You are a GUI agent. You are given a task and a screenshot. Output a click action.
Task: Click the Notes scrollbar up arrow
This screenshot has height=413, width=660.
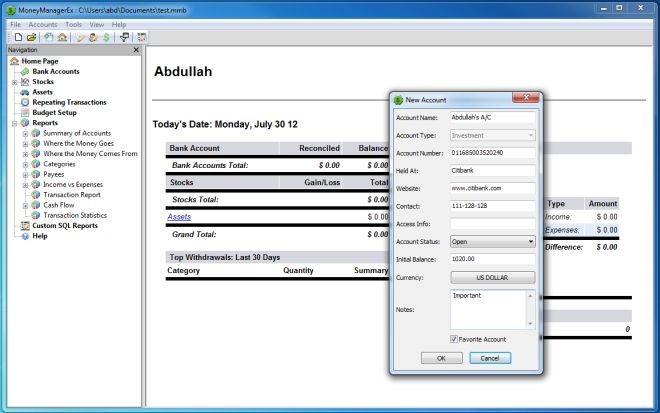coord(530,296)
